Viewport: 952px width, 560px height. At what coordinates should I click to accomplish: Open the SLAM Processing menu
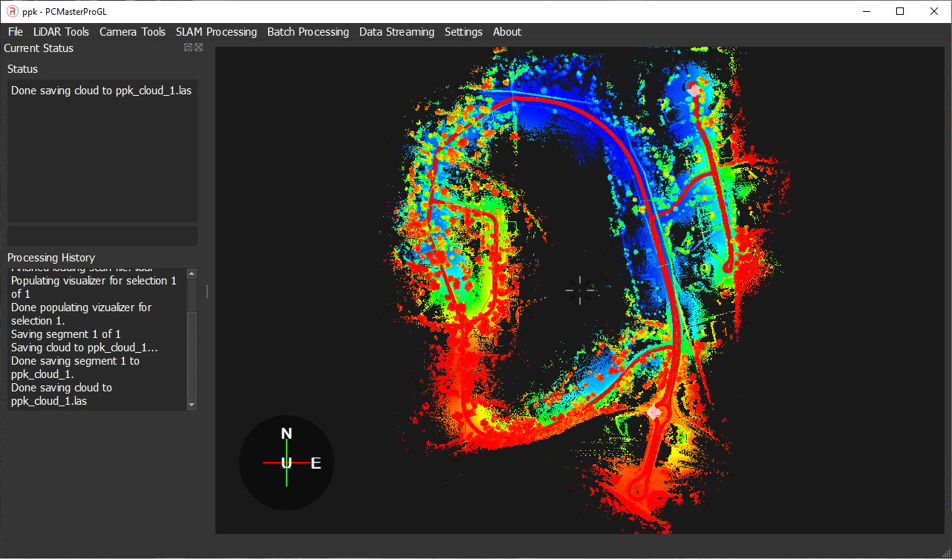point(216,31)
